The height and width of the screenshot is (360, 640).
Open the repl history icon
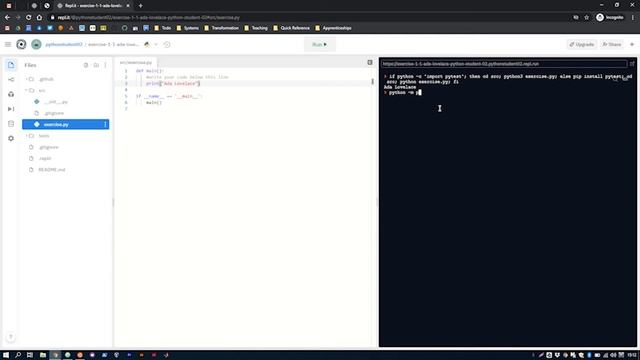tap(167, 44)
